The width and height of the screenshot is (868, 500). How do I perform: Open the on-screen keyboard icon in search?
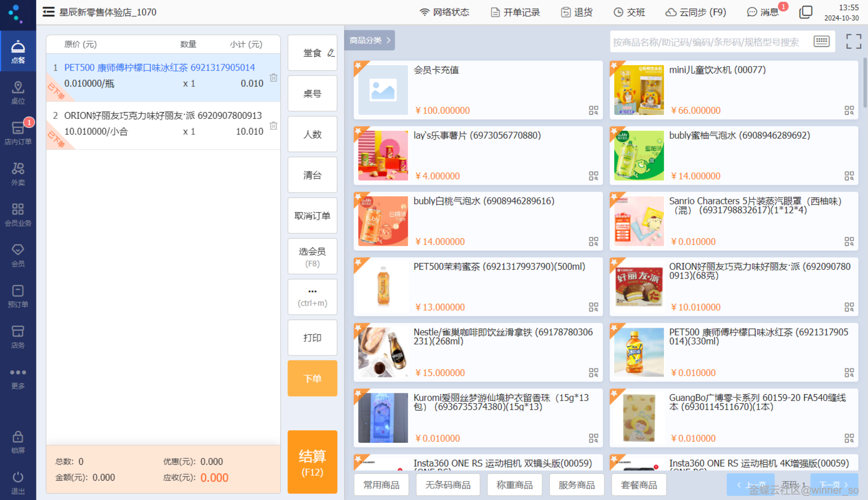(821, 42)
